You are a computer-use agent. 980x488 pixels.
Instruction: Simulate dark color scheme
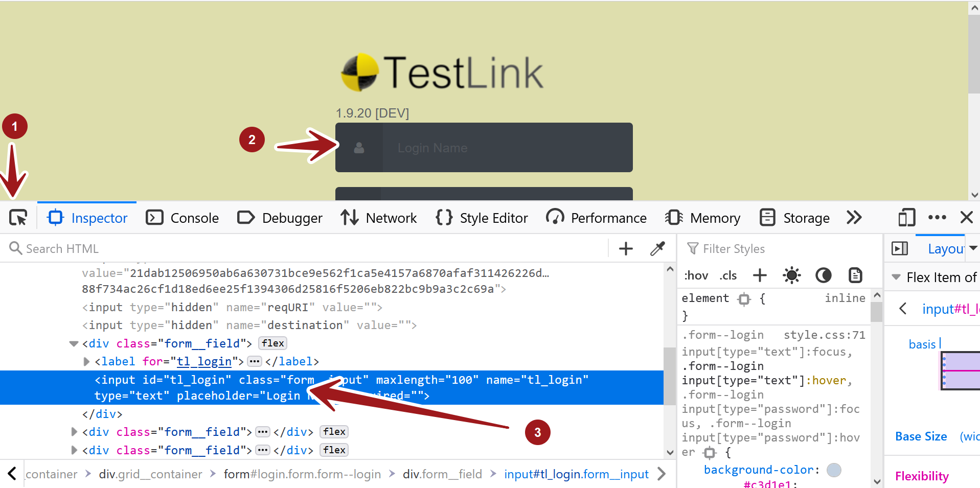823,275
